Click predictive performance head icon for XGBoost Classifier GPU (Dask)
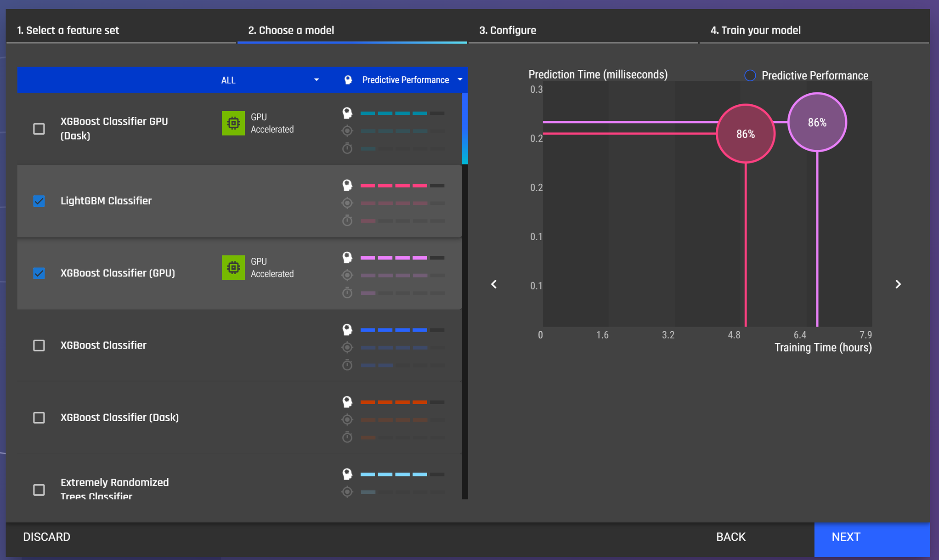Image resolution: width=939 pixels, height=560 pixels. point(347,113)
